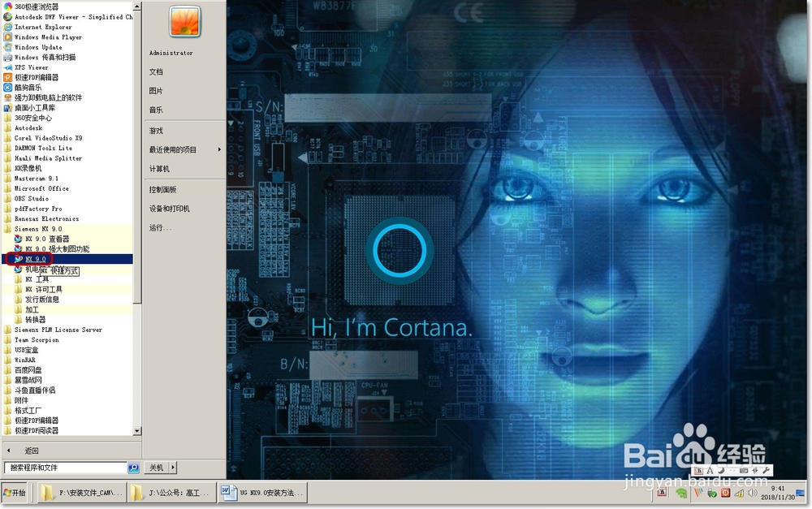Open 控制面板
This screenshot has height=509, width=812.
tap(162, 189)
